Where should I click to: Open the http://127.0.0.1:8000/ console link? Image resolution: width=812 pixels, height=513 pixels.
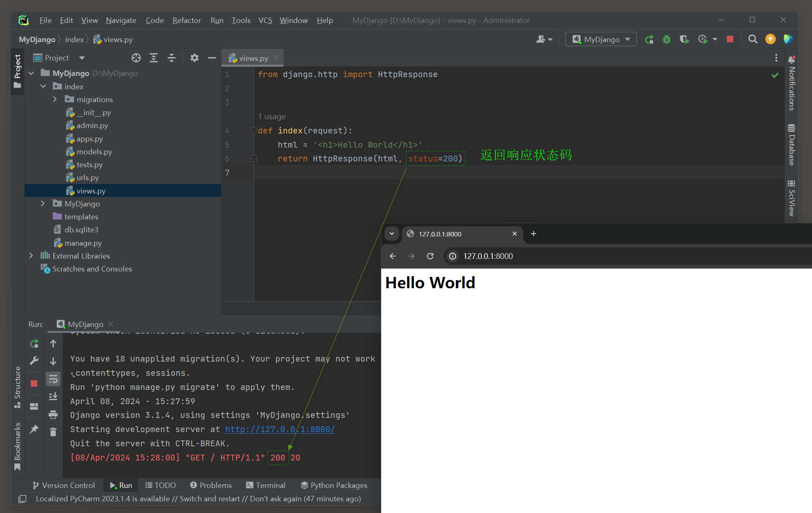pos(280,429)
